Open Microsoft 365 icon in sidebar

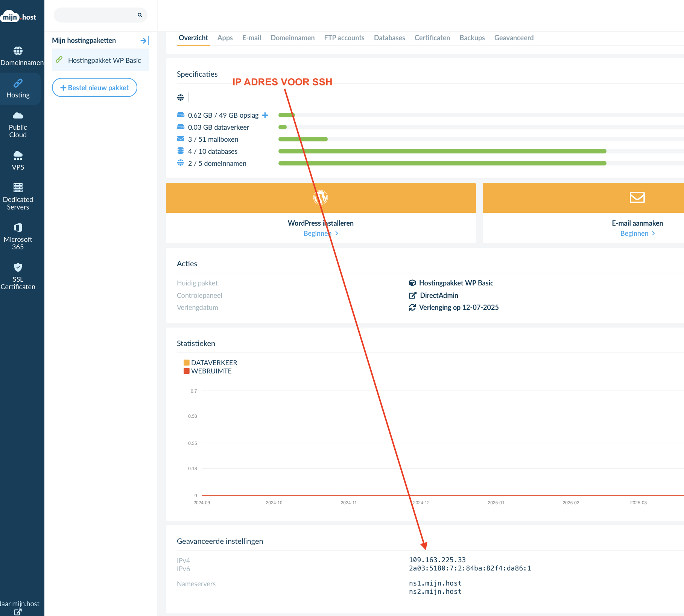coord(18,228)
